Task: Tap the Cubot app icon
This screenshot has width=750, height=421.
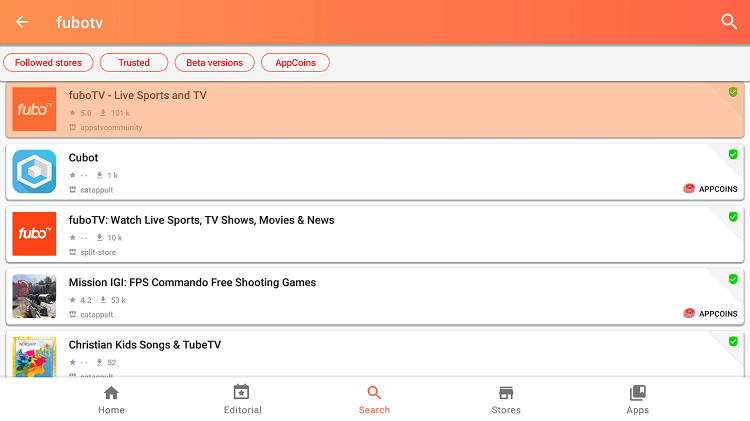Action: click(34, 171)
